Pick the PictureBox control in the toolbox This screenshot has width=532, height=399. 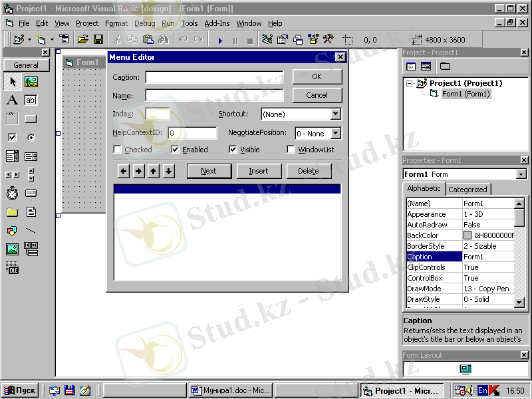click(31, 82)
